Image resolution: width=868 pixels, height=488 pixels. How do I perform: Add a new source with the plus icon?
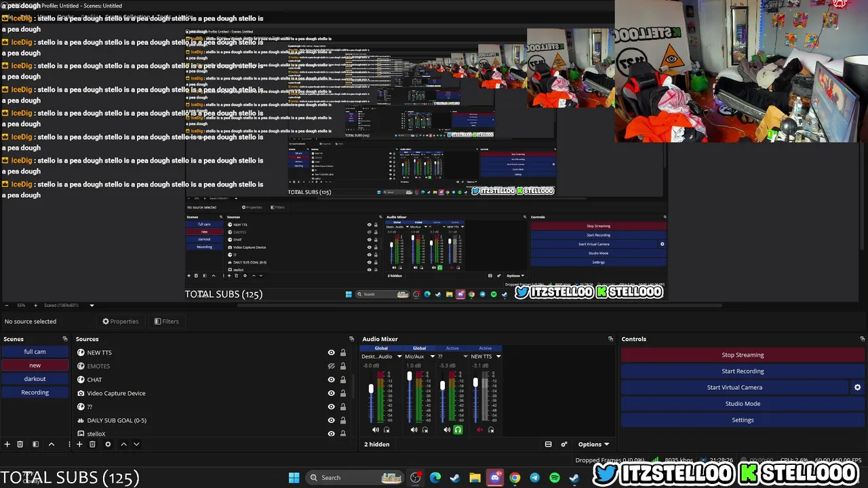[x=79, y=444]
